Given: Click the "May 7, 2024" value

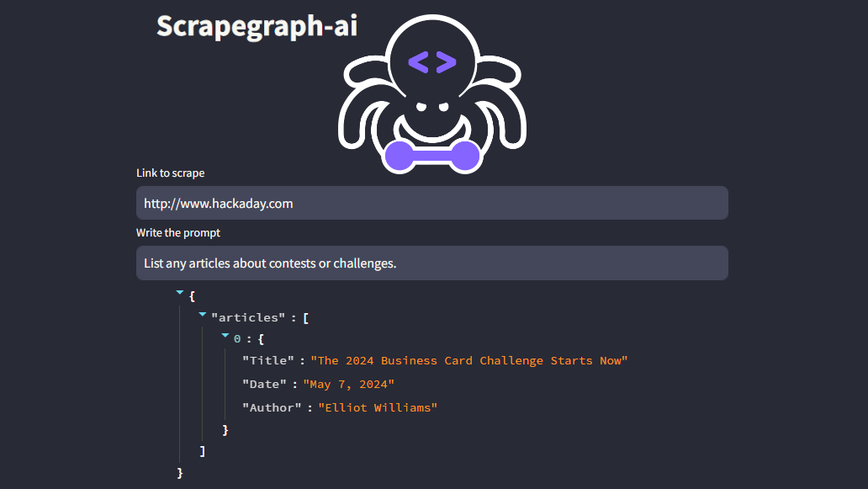Looking at the screenshot, I should (x=349, y=385).
